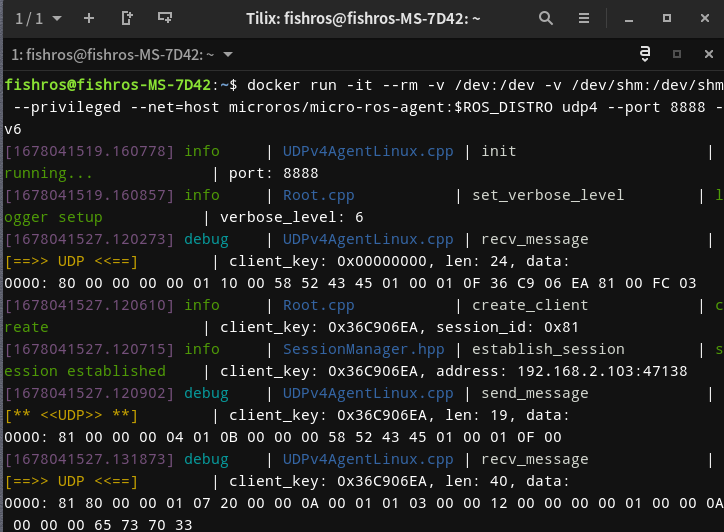Expand the terminal title dropdown arrow
The image size is (724, 532).
click(229, 54)
